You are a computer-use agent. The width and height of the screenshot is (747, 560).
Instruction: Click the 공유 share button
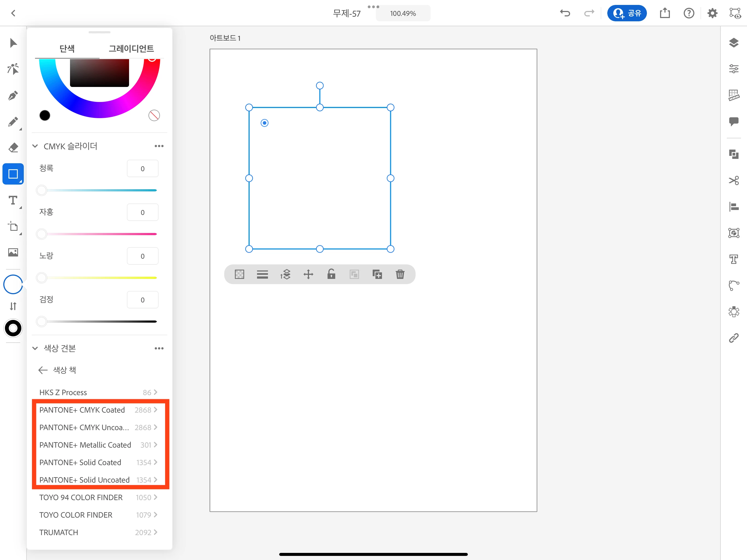(627, 13)
